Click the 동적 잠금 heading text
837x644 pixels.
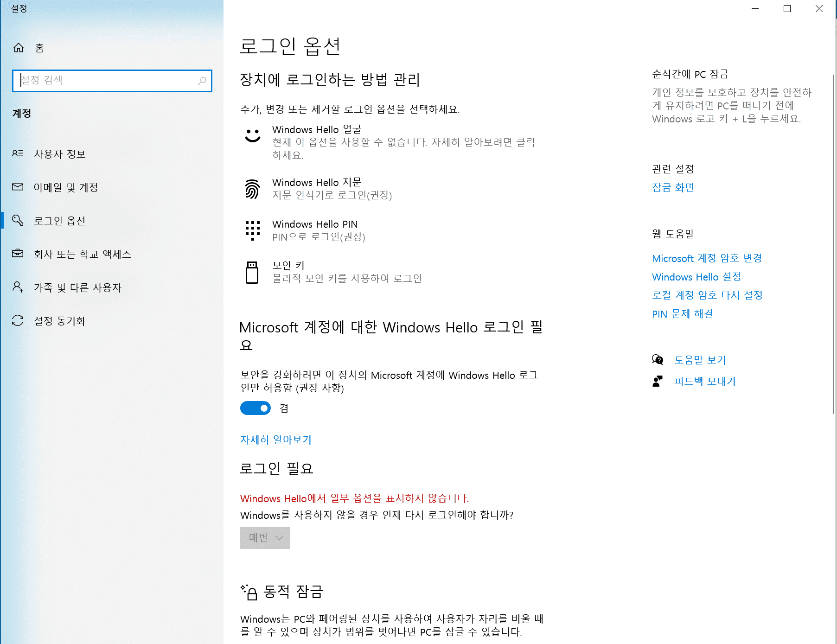[x=293, y=592]
